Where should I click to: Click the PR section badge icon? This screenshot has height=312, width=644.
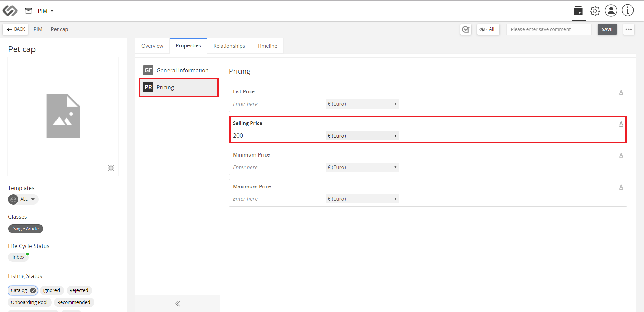[x=148, y=87]
